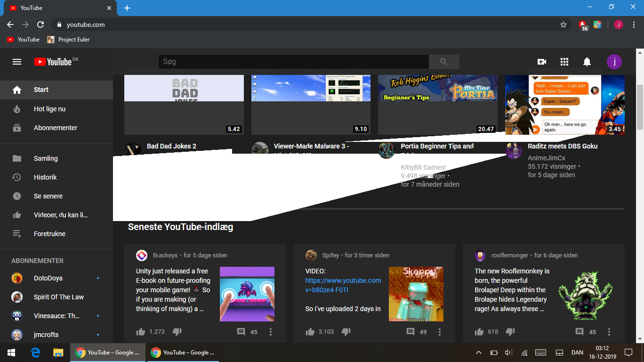
Task: Open jmcrofts subscription channel
Action: [x=56, y=335]
